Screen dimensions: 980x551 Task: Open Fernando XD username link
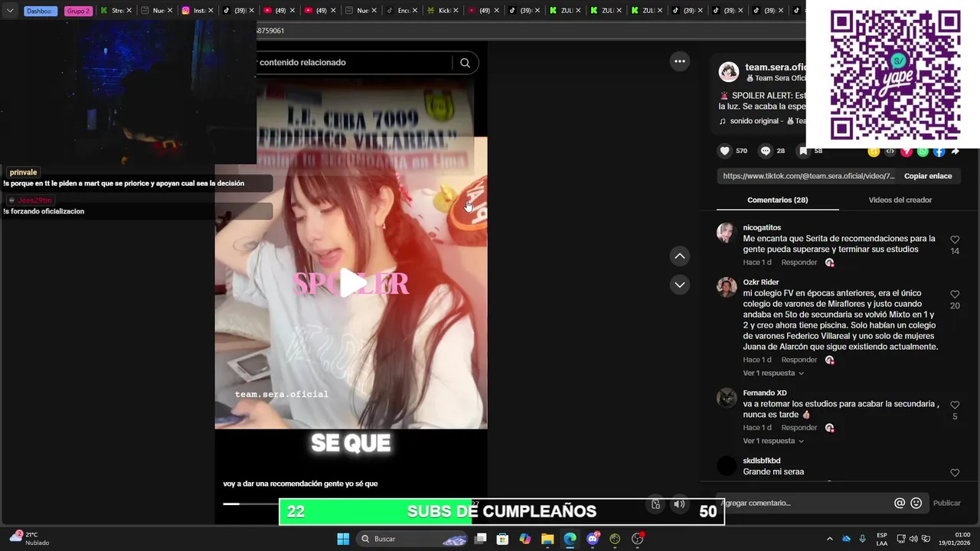pyautogui.click(x=765, y=393)
